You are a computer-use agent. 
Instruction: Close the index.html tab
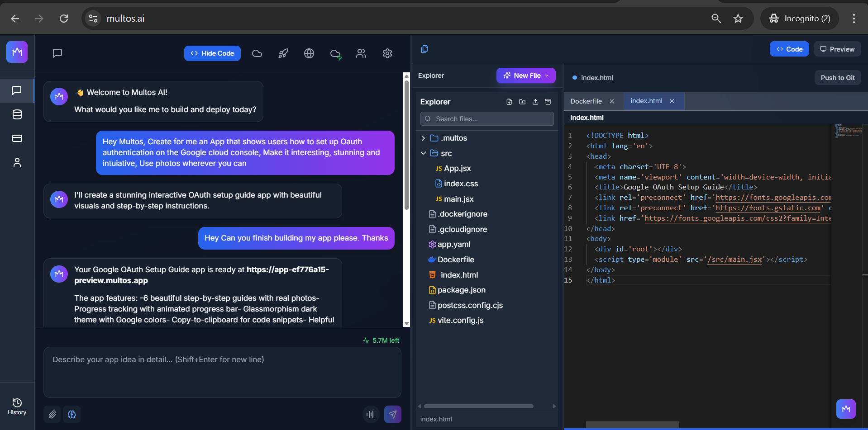tap(672, 101)
